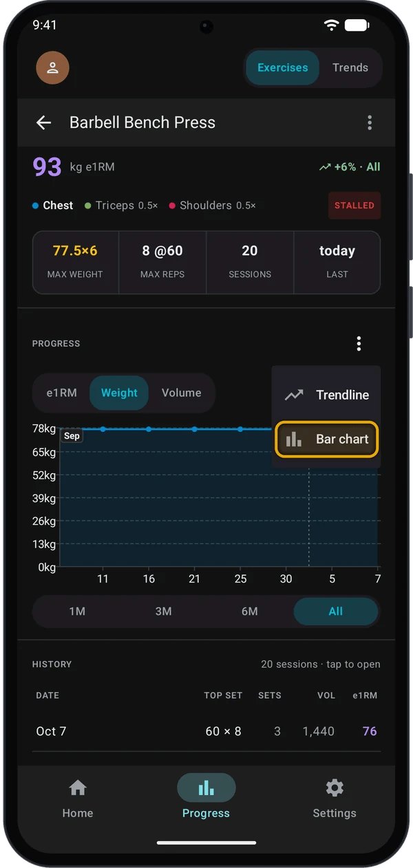Choose Trendline from the chart menu

click(326, 395)
